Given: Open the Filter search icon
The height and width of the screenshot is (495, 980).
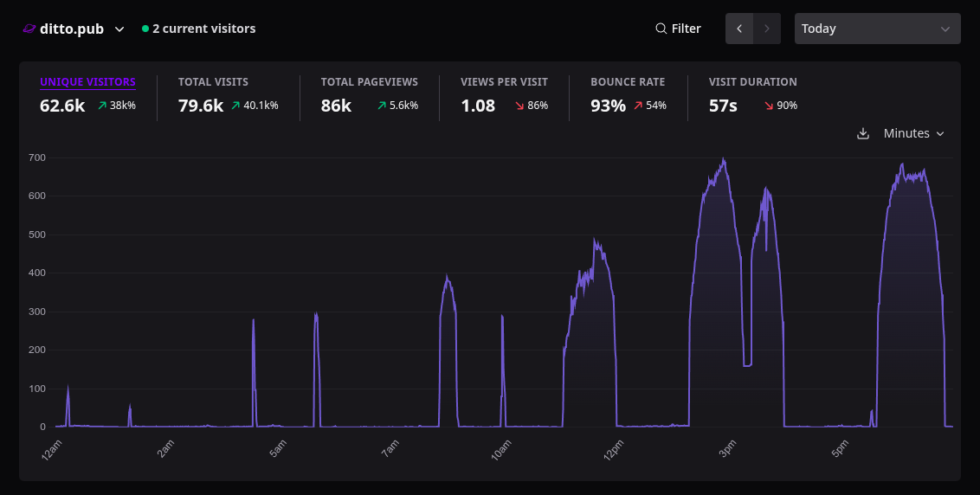Looking at the screenshot, I should (661, 29).
